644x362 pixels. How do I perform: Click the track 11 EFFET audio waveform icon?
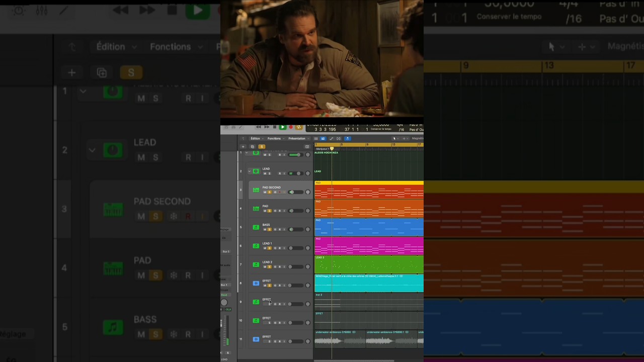tap(256, 339)
